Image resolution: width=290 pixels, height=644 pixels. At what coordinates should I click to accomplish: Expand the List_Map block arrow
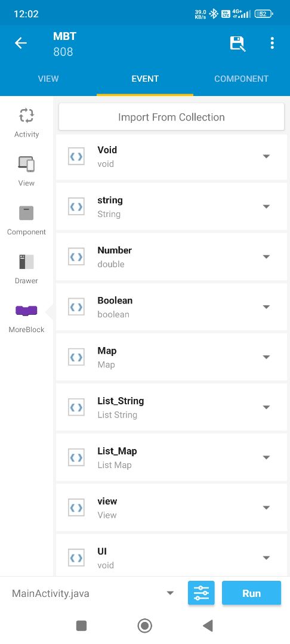[x=266, y=457]
